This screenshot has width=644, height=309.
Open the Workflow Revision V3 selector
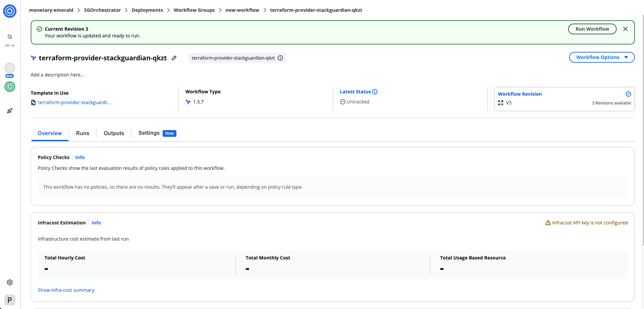tap(564, 99)
